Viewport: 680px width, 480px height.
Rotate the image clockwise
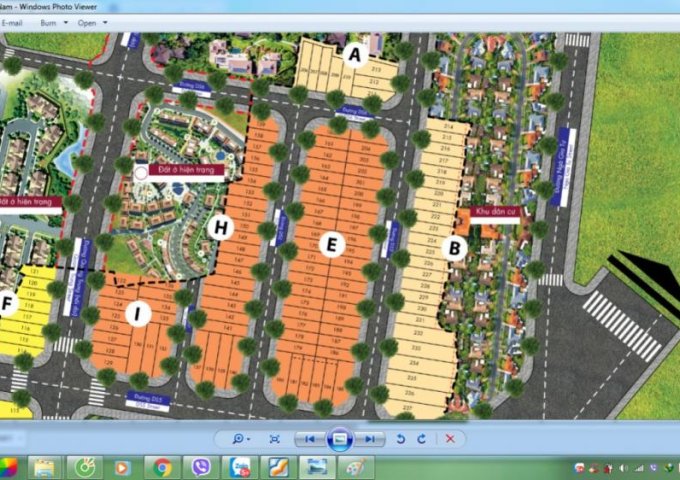pos(422,439)
